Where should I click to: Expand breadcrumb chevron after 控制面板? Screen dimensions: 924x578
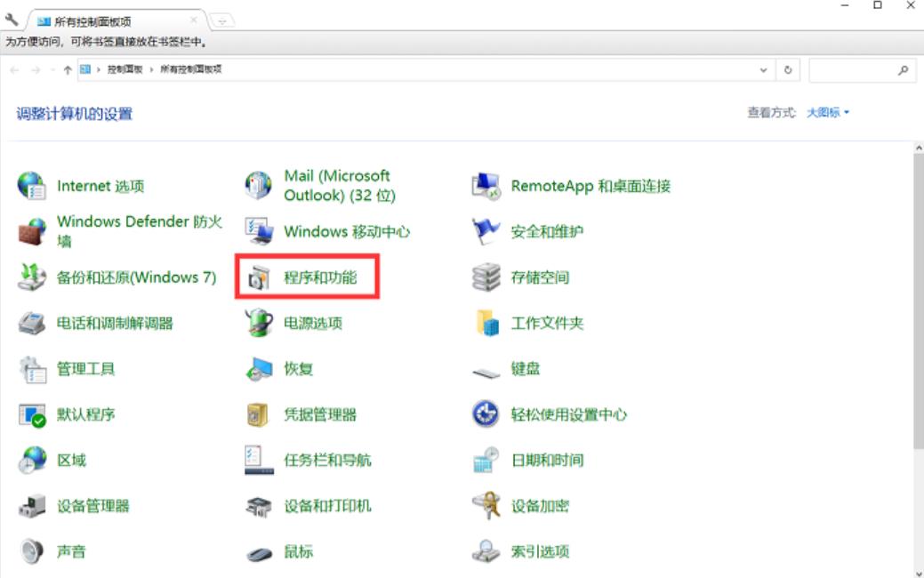click(x=151, y=69)
